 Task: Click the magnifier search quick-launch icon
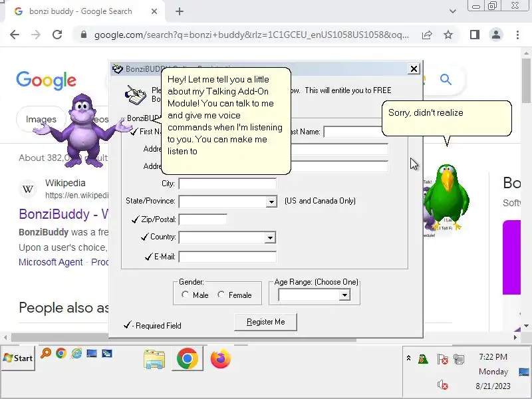point(45,353)
